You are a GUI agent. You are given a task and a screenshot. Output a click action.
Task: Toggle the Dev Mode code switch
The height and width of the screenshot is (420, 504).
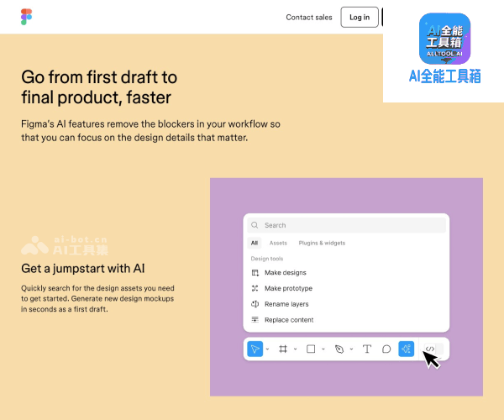coord(433,349)
